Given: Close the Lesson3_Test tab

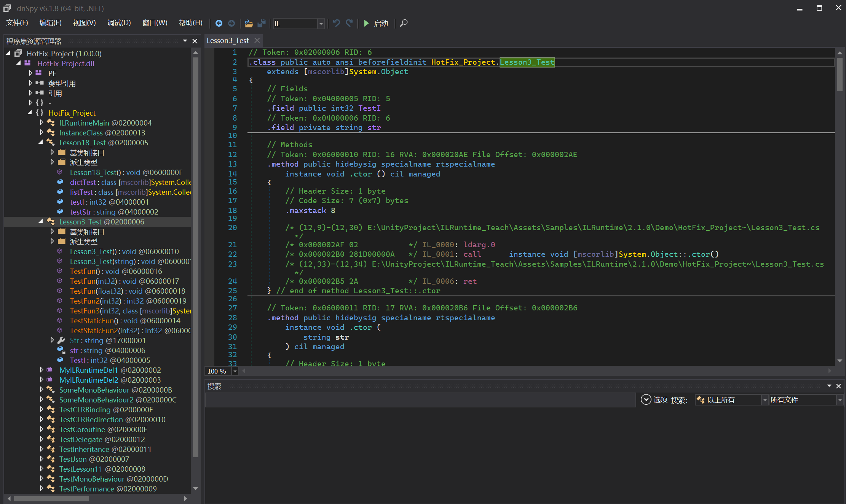Looking at the screenshot, I should (257, 40).
